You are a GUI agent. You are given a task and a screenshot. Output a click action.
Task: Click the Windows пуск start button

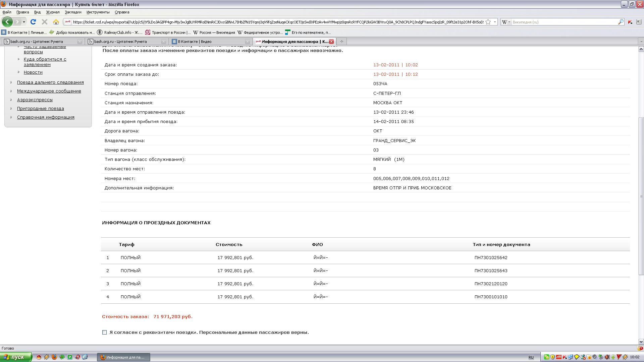pyautogui.click(x=16, y=357)
